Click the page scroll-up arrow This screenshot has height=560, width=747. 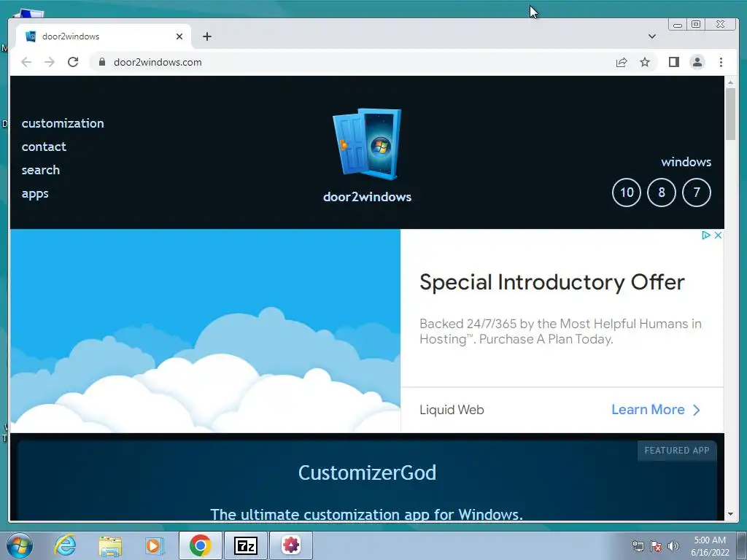[730, 82]
